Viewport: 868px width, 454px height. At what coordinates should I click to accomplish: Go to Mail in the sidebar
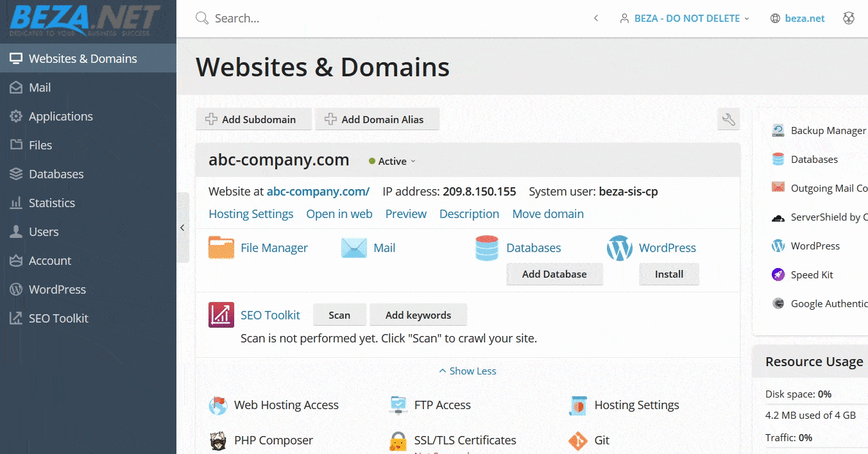(88, 87)
